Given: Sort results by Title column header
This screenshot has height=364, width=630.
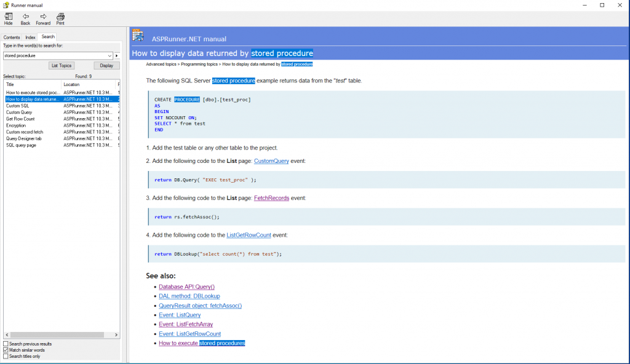Looking at the screenshot, I should pos(33,84).
